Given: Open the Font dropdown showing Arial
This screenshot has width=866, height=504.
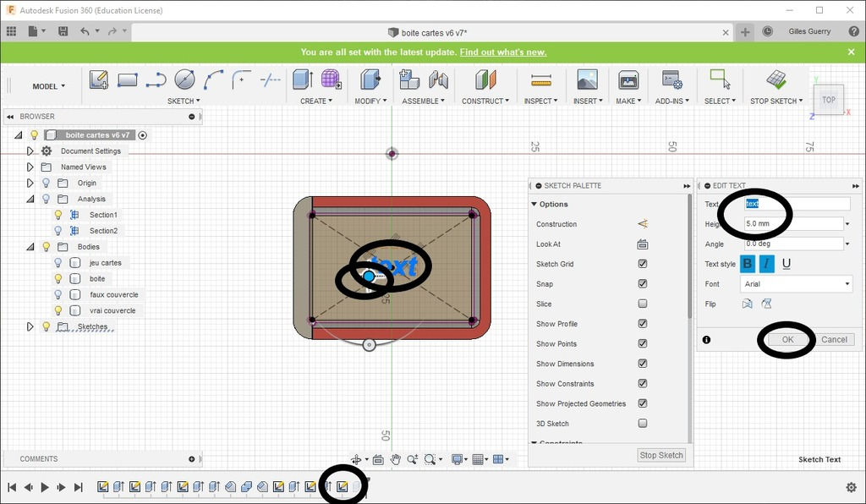Looking at the screenshot, I should point(795,284).
